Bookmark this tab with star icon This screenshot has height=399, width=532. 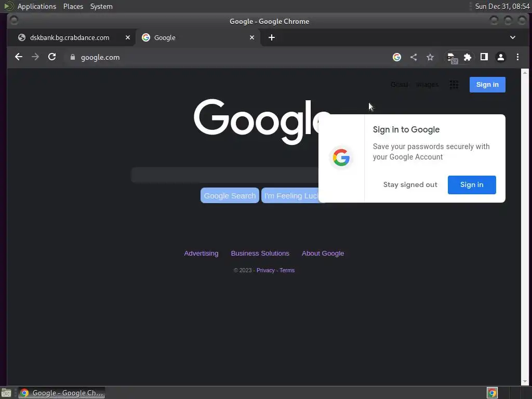click(x=430, y=57)
